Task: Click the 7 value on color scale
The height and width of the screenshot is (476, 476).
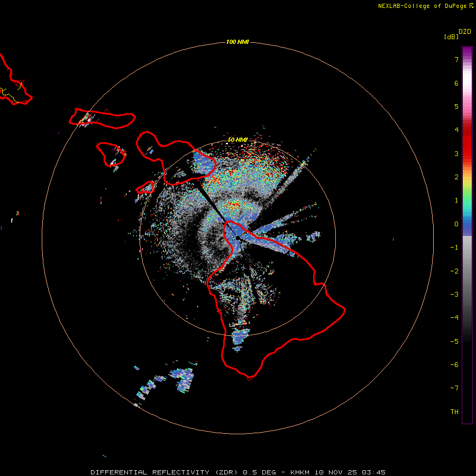Action: 456,59
